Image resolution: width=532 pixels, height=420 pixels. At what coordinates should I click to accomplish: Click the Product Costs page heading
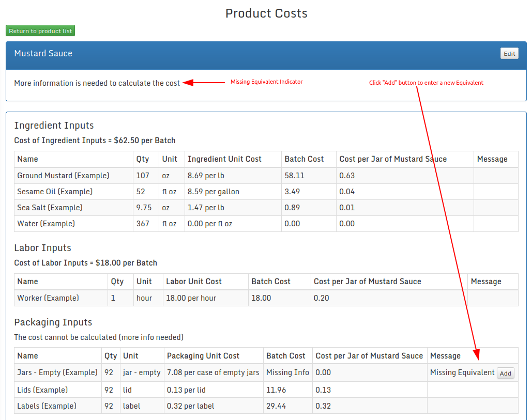266,13
